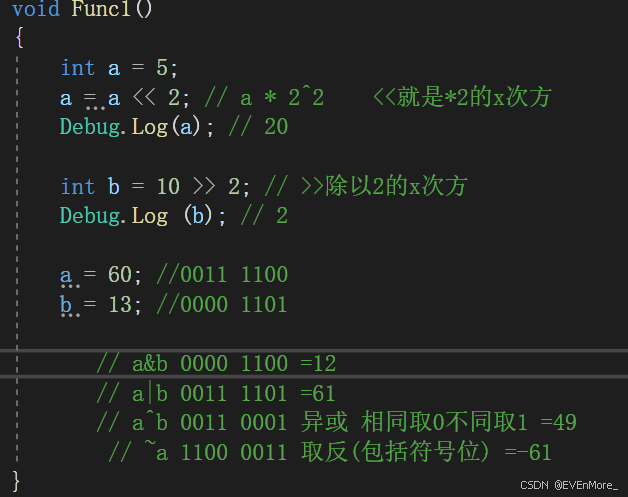The height and width of the screenshot is (497, 628).
Task: Click the comment '<<就是*2的x次方'
Action: coord(462,97)
